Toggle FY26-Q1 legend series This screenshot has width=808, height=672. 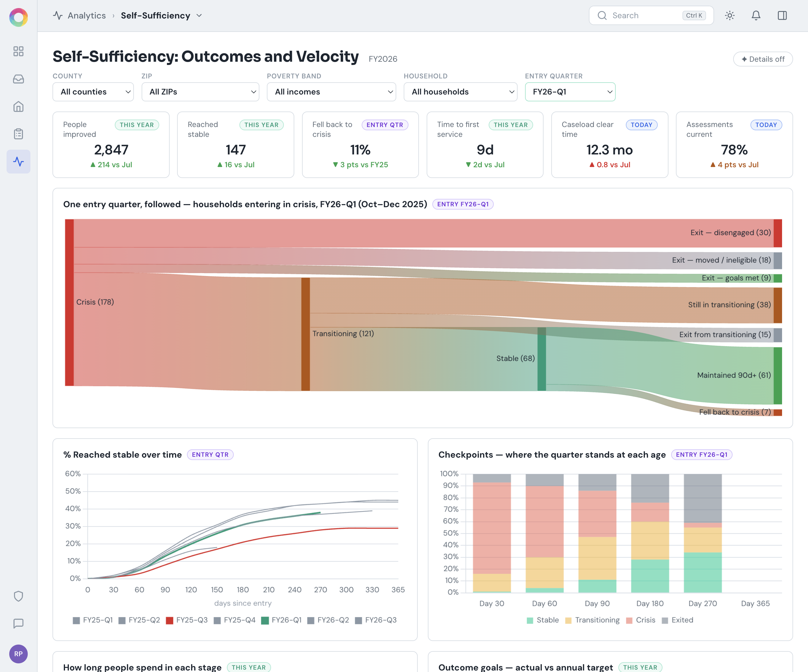282,620
